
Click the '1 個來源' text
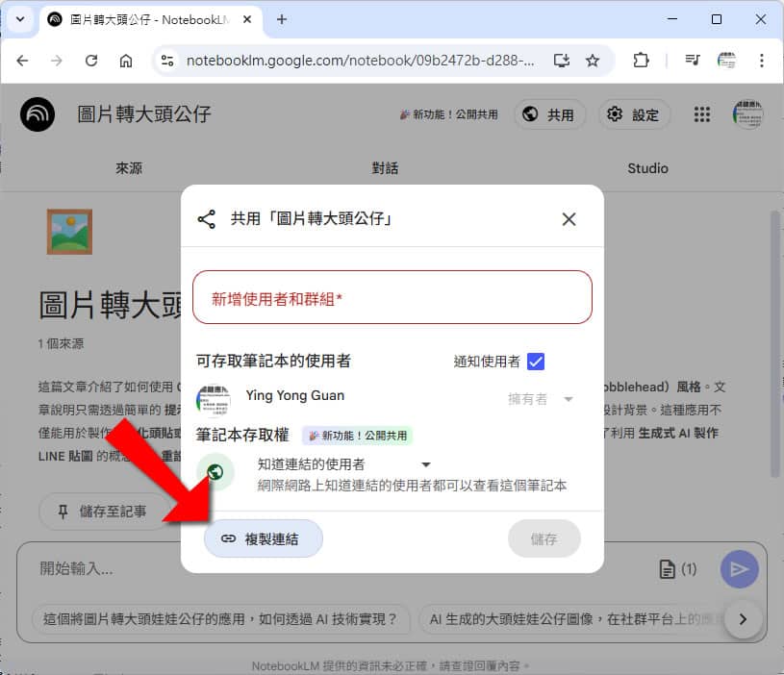pyautogui.click(x=61, y=343)
